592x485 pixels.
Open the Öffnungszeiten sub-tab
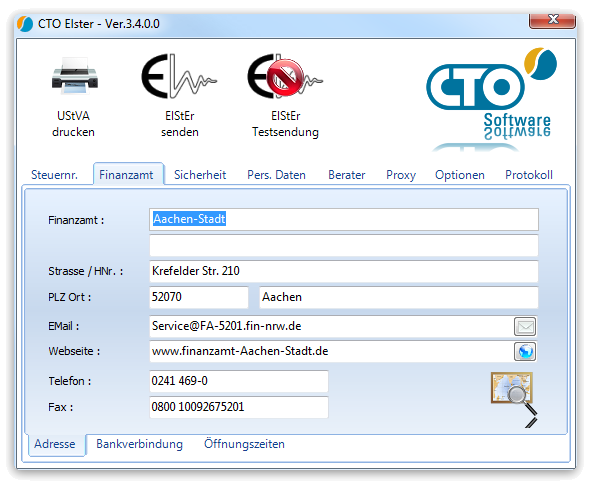[244, 444]
